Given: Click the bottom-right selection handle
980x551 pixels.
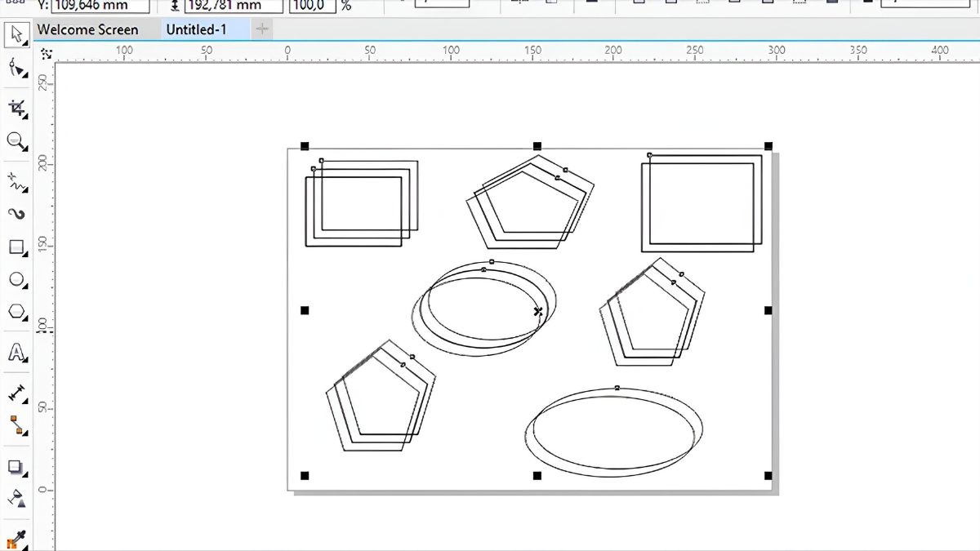Looking at the screenshot, I should 768,475.
